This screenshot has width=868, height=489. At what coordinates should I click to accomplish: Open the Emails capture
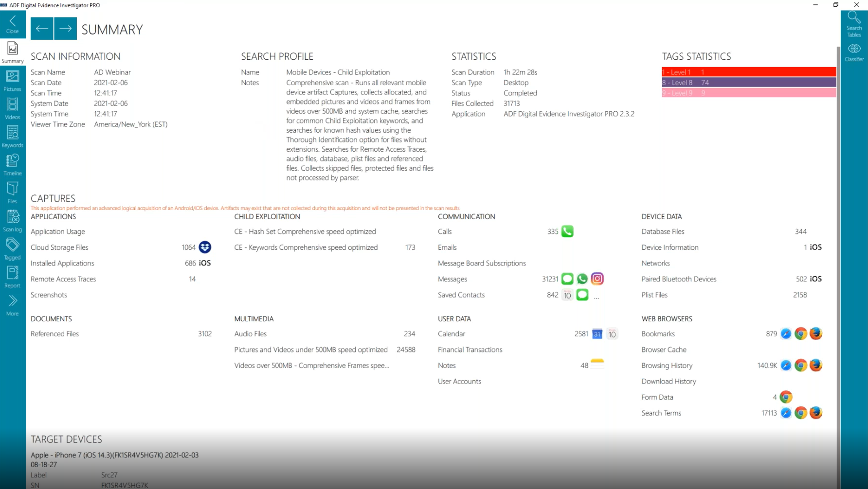click(x=447, y=247)
